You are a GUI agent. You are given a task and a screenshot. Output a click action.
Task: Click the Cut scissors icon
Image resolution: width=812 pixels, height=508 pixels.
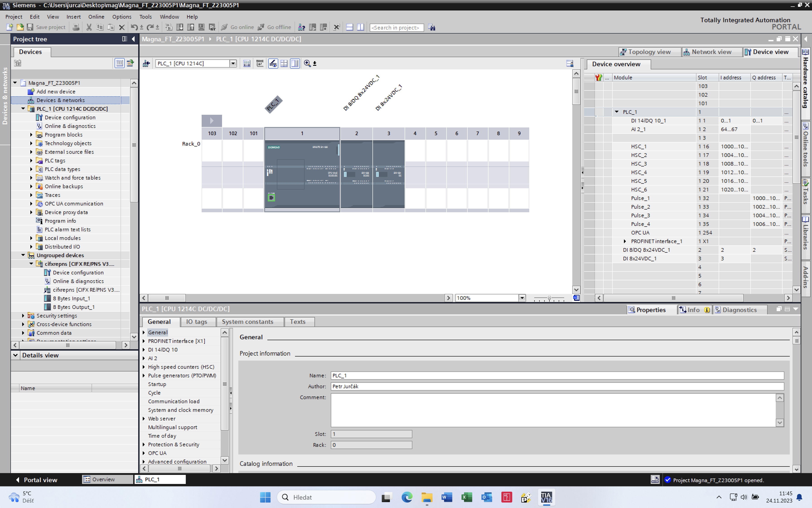[x=89, y=27]
